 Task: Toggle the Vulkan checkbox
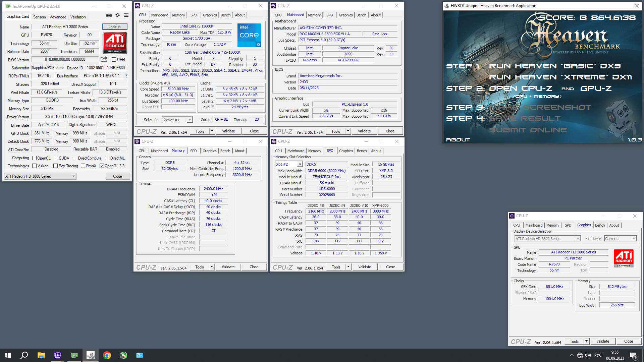pyautogui.click(x=34, y=166)
